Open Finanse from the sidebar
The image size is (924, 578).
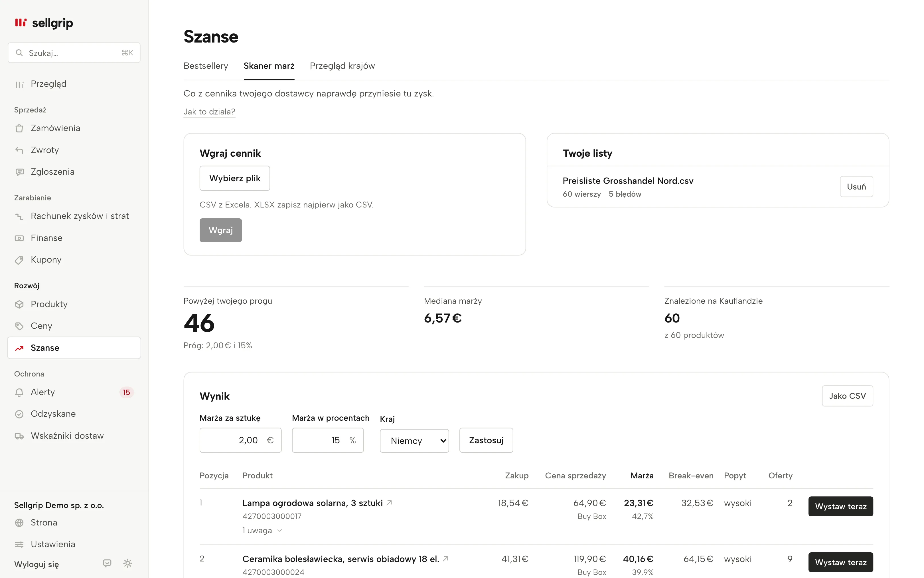click(74, 238)
